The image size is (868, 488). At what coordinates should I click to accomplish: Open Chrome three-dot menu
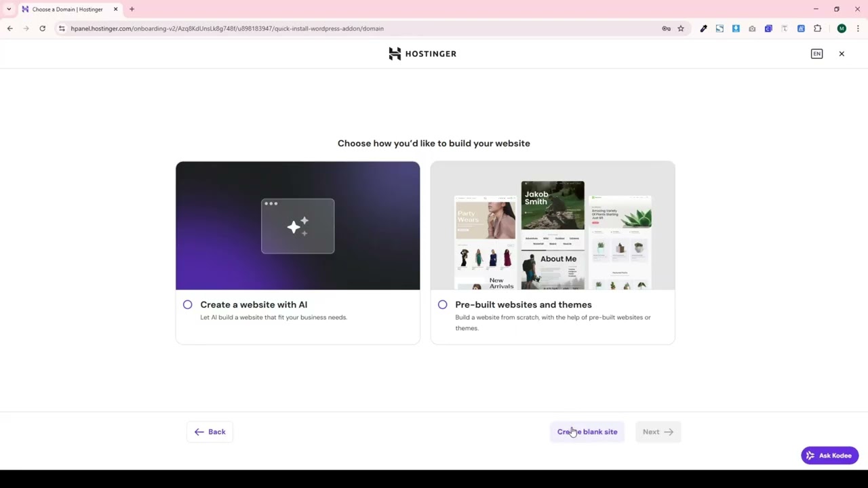pyautogui.click(x=858, y=28)
